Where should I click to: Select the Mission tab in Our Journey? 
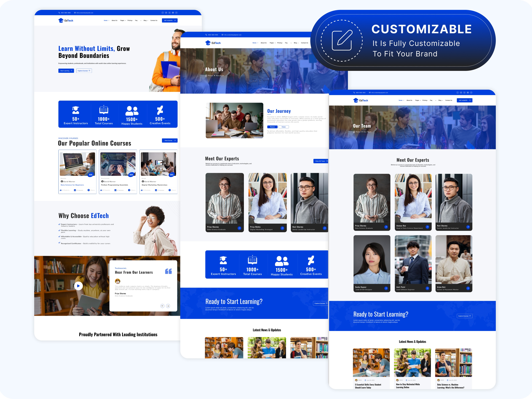coord(272,127)
